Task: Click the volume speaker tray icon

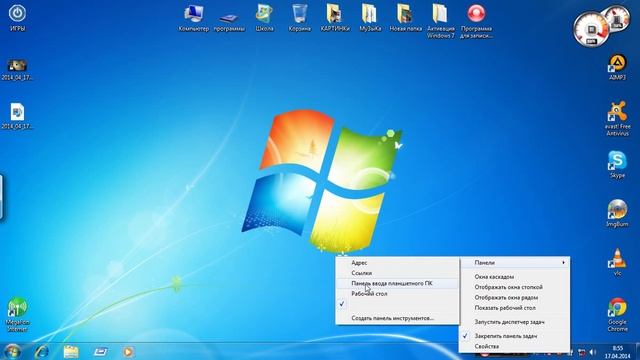Action: tap(593, 352)
